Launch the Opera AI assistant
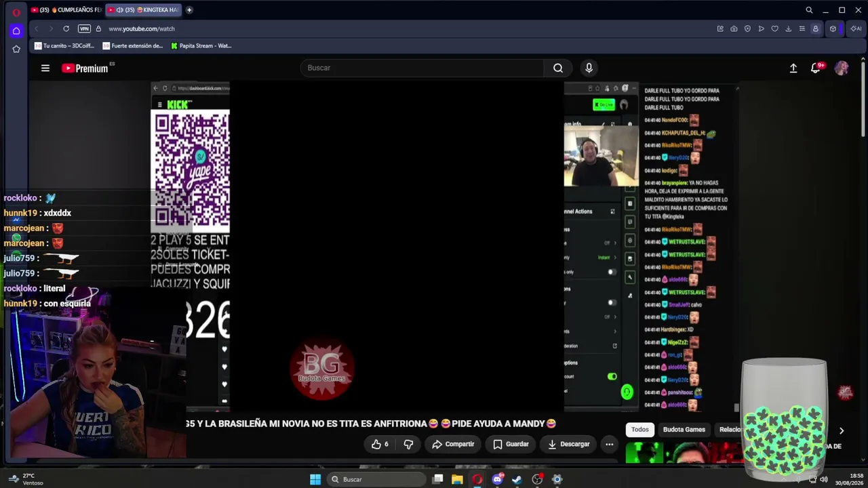Viewport: 868px width, 488px height. 856,28
